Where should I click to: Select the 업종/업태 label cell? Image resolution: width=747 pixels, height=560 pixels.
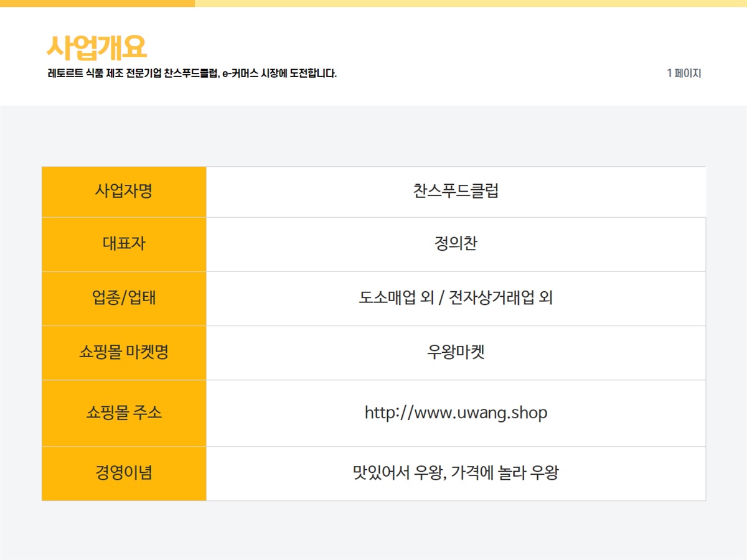point(124,298)
